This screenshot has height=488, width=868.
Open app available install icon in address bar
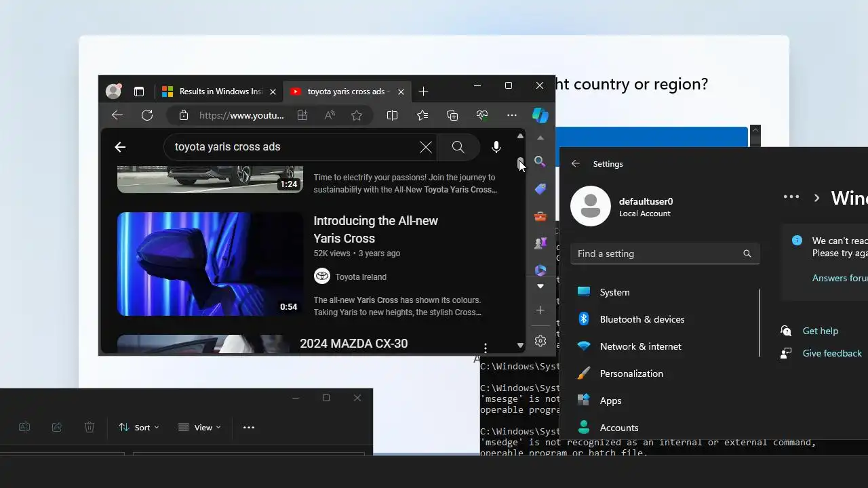point(302,115)
